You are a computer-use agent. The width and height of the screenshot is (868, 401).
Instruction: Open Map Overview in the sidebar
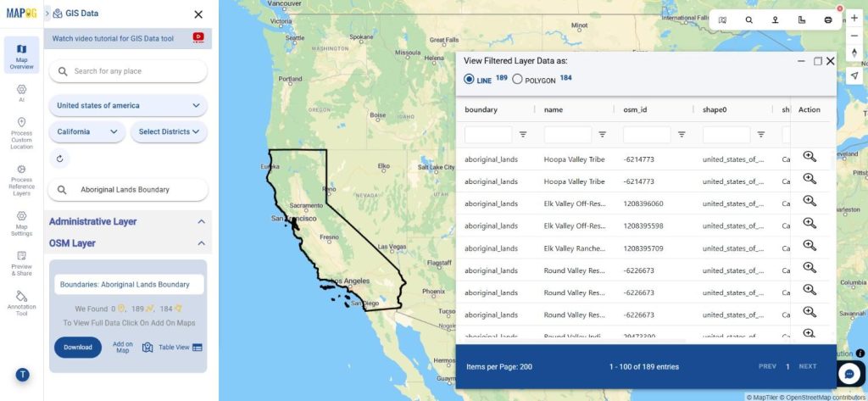coord(21,55)
